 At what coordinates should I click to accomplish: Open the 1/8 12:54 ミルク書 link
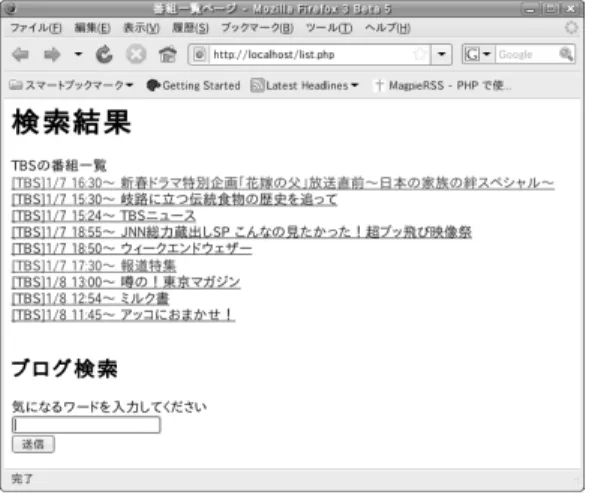click(x=90, y=299)
